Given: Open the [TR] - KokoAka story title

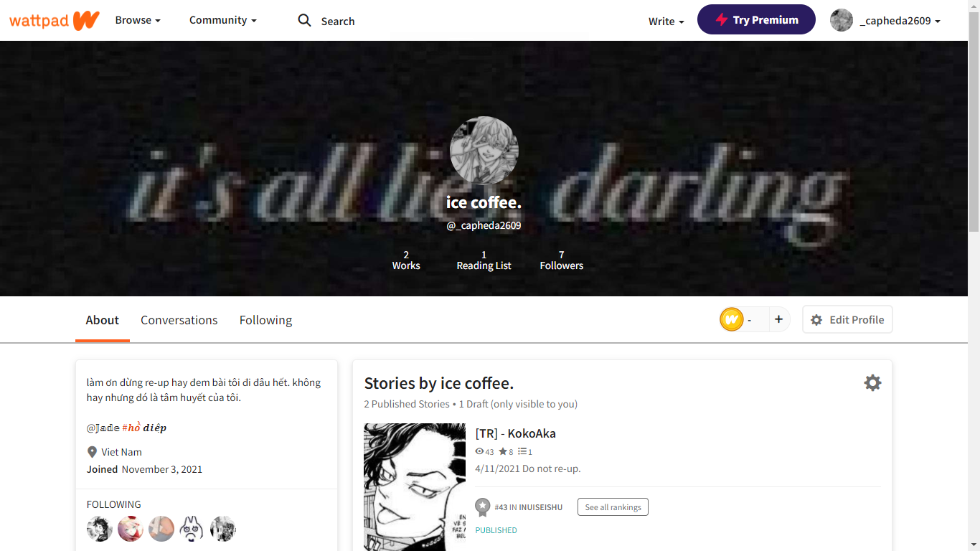Looking at the screenshot, I should [x=515, y=433].
